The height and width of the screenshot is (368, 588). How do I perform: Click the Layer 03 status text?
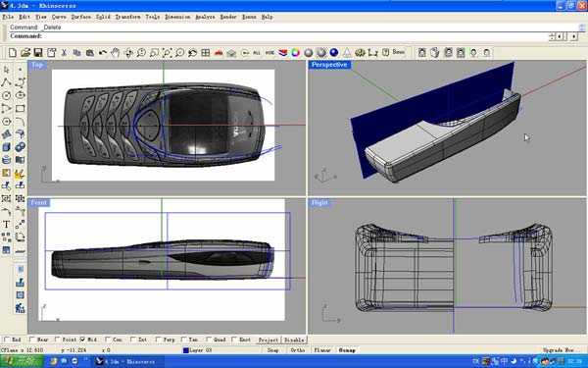(201, 350)
